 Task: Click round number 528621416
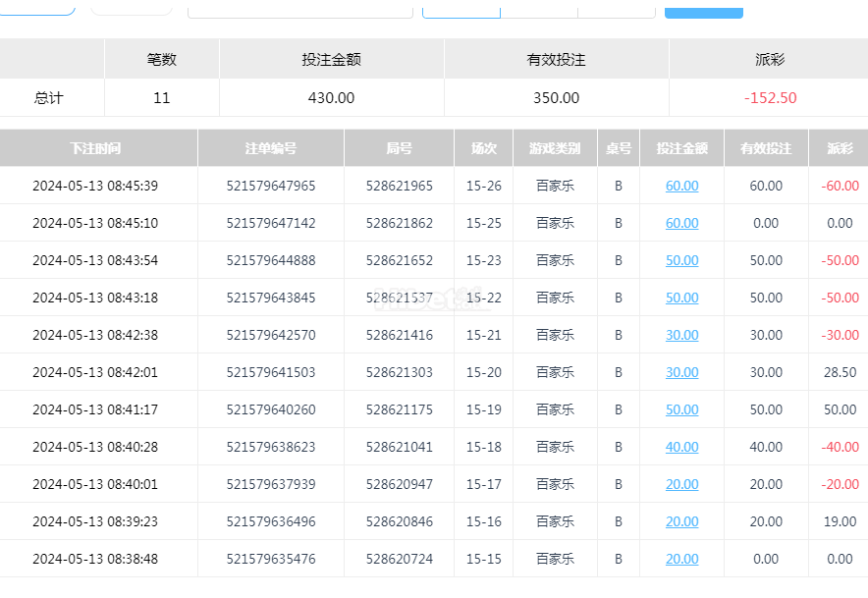pyautogui.click(x=399, y=335)
